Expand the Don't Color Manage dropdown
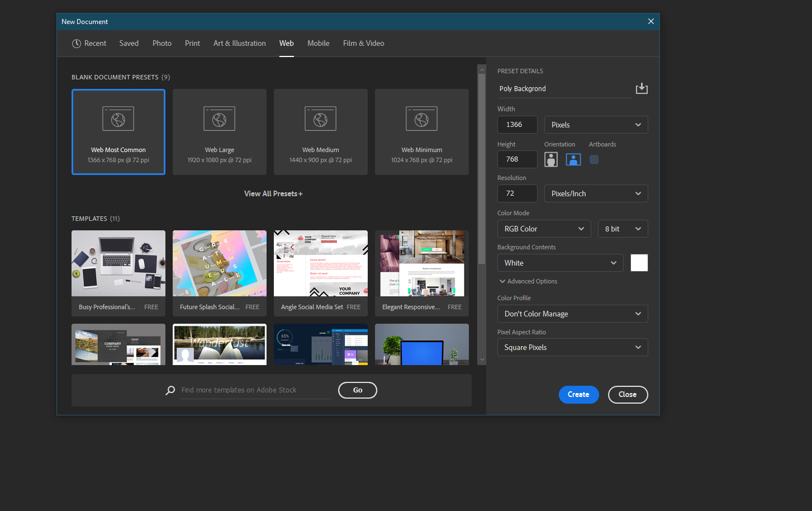Viewport: 812px width, 511px height. (x=572, y=314)
